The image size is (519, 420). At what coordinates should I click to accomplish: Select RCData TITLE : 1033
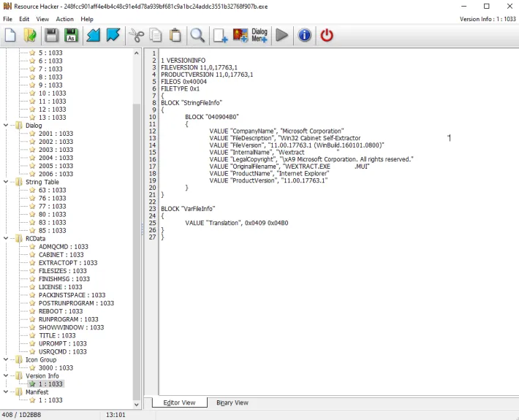57,335
